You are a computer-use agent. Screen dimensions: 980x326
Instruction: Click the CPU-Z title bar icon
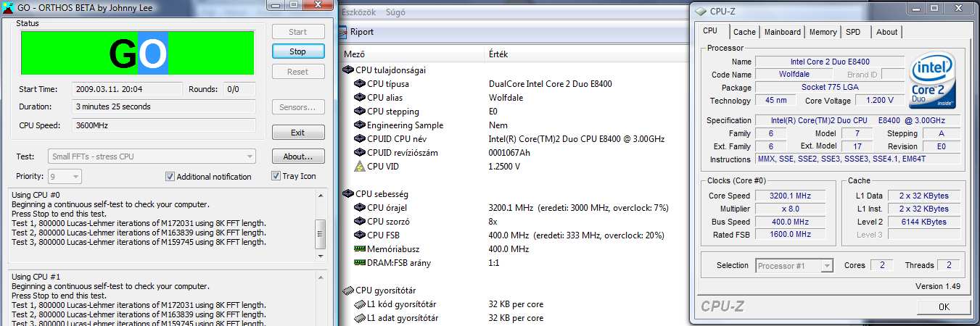pos(700,11)
